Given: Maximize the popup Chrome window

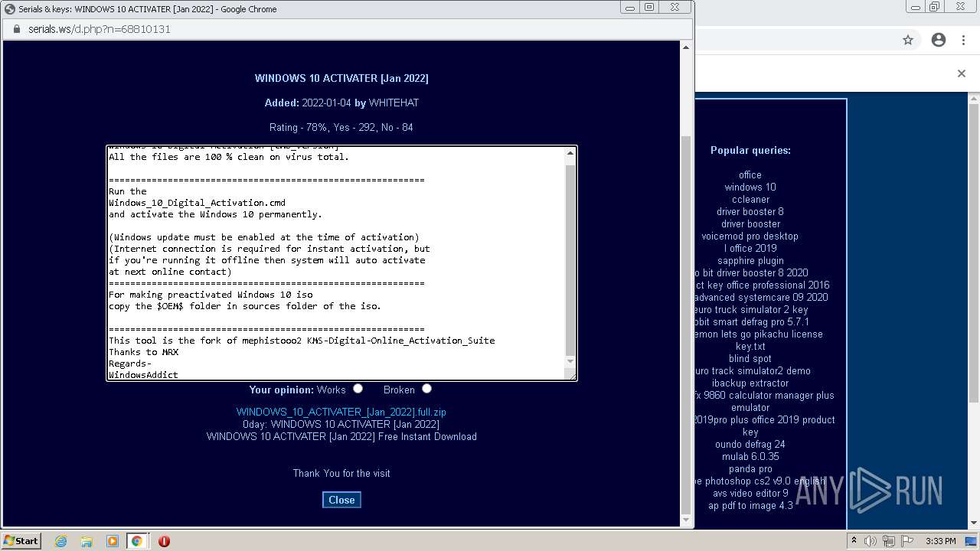Looking at the screenshot, I should (x=649, y=8).
